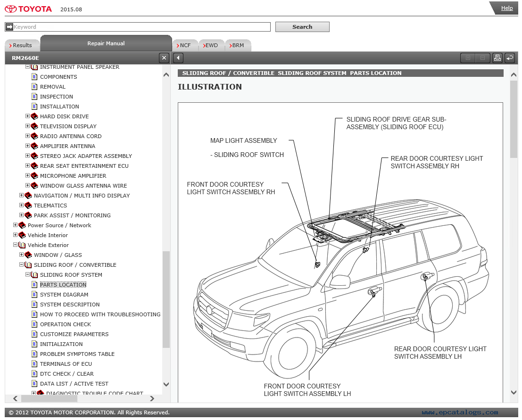Collapse the Vehicle Exterior node
Screen dimensions: 522x420
(15, 245)
